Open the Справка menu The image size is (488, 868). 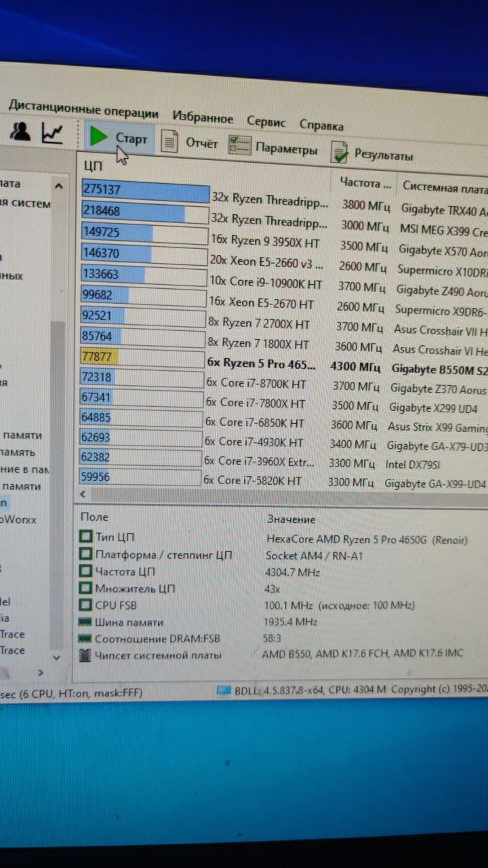click(x=321, y=125)
